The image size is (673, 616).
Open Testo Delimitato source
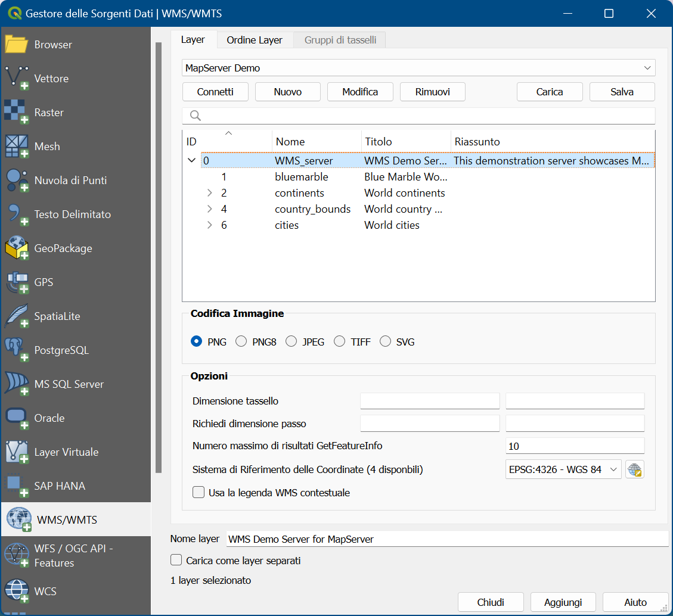pyautogui.click(x=76, y=214)
